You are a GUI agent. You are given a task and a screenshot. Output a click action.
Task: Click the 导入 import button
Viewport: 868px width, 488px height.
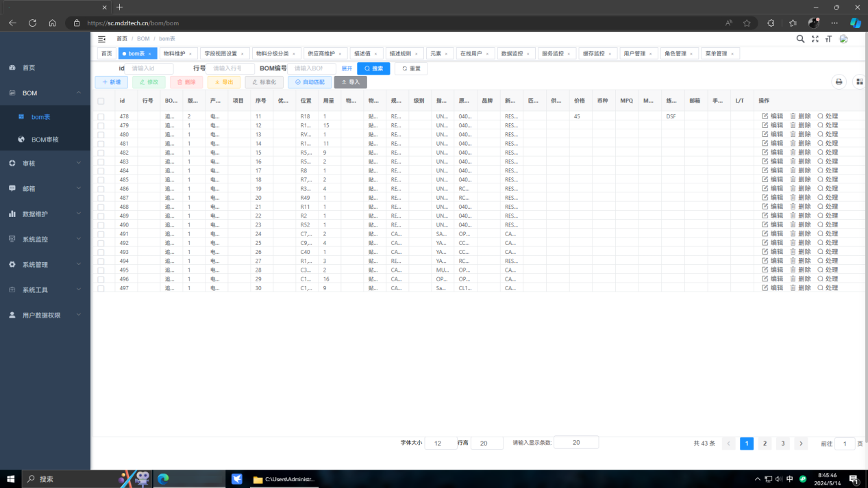coord(350,82)
